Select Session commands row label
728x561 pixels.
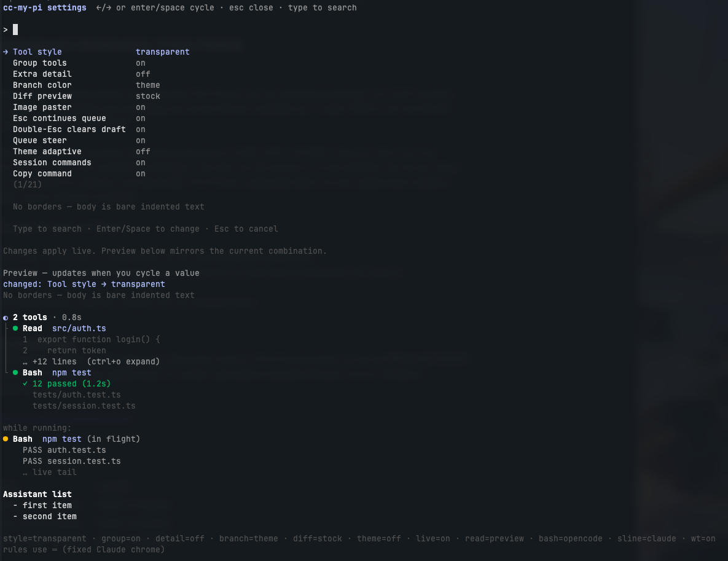pyautogui.click(x=52, y=163)
